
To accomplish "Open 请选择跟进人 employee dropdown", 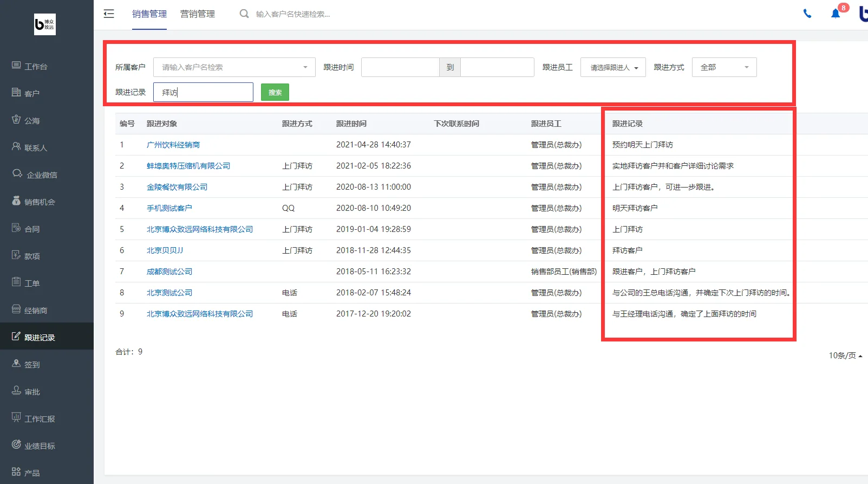I will [x=613, y=67].
